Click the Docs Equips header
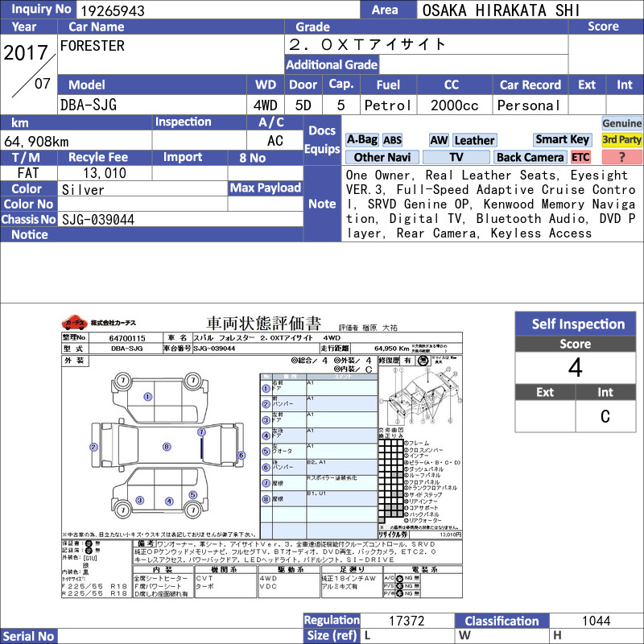The width and height of the screenshot is (644, 644). 322,139
